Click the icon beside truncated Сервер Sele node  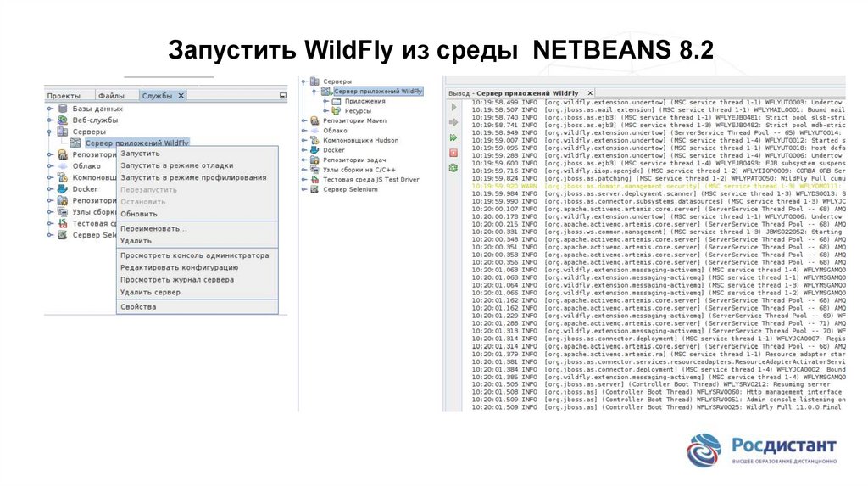[63, 235]
